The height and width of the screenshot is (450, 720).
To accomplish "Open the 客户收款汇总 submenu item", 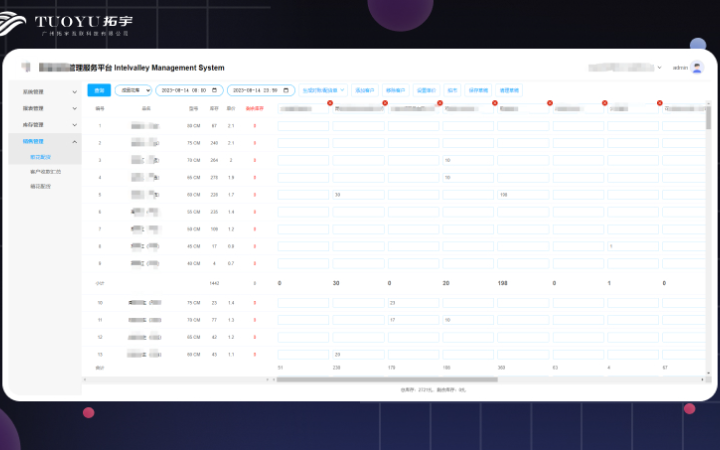I will coord(45,172).
